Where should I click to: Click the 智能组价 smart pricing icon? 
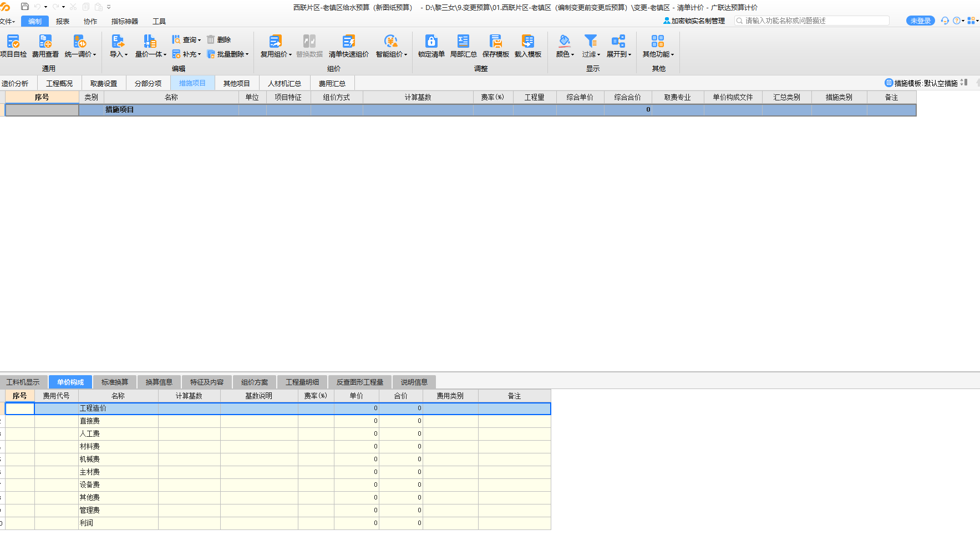click(x=391, y=41)
